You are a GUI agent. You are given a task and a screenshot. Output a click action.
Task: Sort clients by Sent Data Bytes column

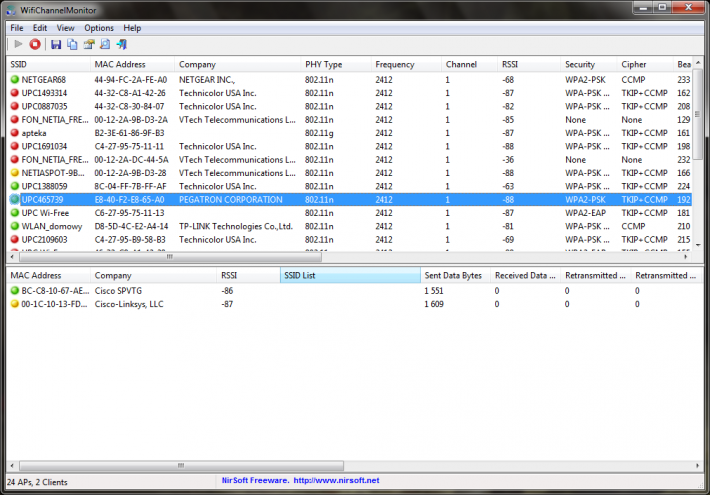[x=456, y=275]
